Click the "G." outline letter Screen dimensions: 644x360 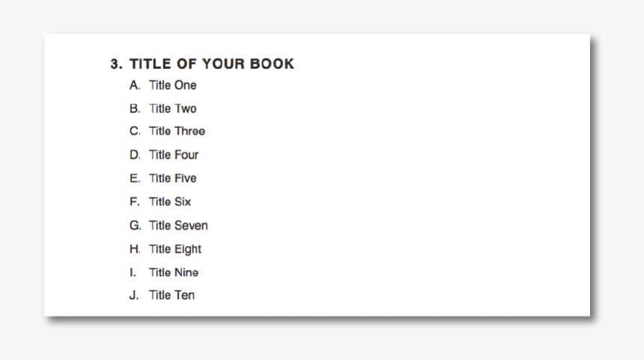pyautogui.click(x=135, y=225)
